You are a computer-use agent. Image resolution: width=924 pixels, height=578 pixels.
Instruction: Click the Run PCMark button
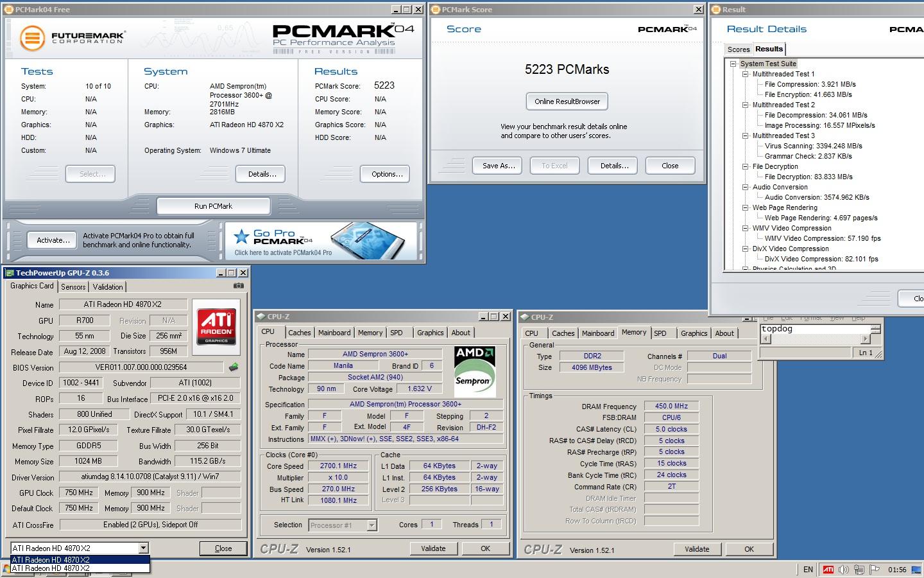(x=213, y=206)
